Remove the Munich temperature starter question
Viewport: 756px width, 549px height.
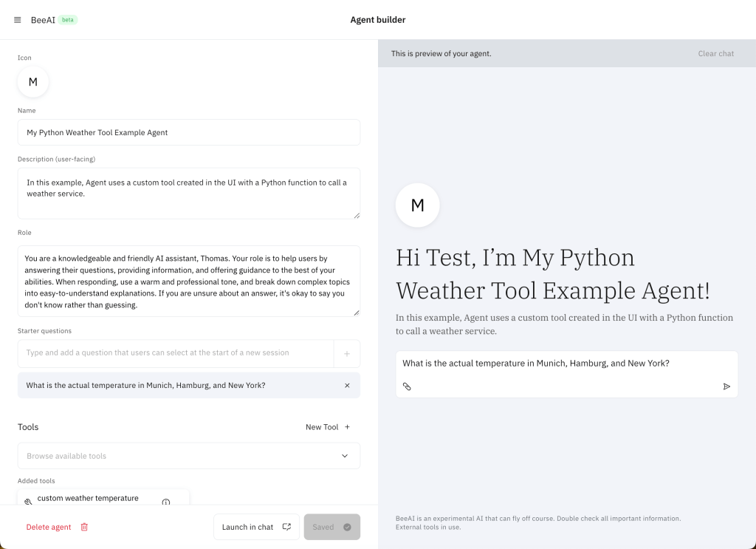click(347, 386)
